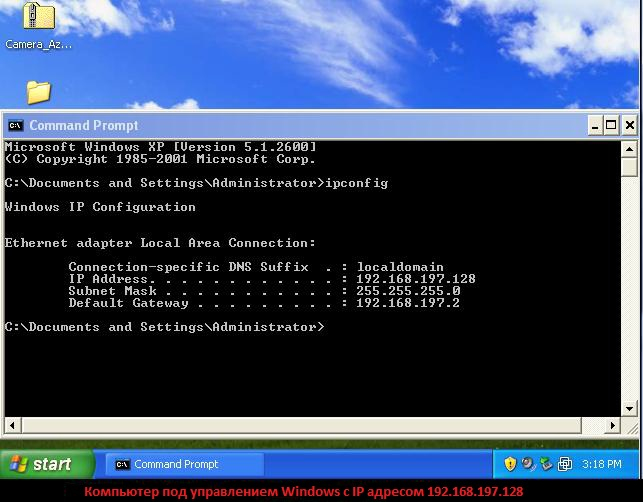Click the Safely Remove Hardware tray icon
643x502 pixels.
point(546,464)
